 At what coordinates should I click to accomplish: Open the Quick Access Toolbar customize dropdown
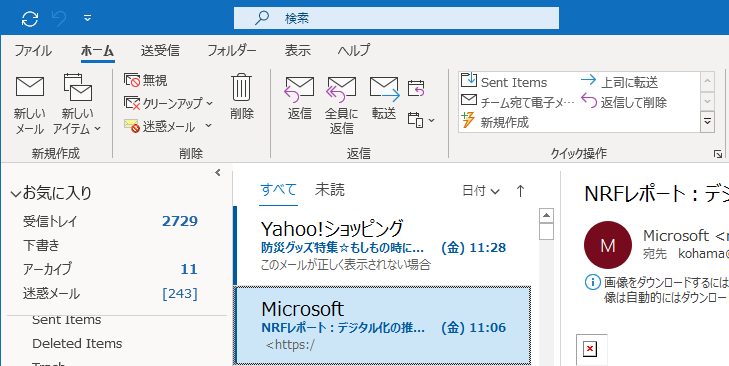tap(87, 19)
